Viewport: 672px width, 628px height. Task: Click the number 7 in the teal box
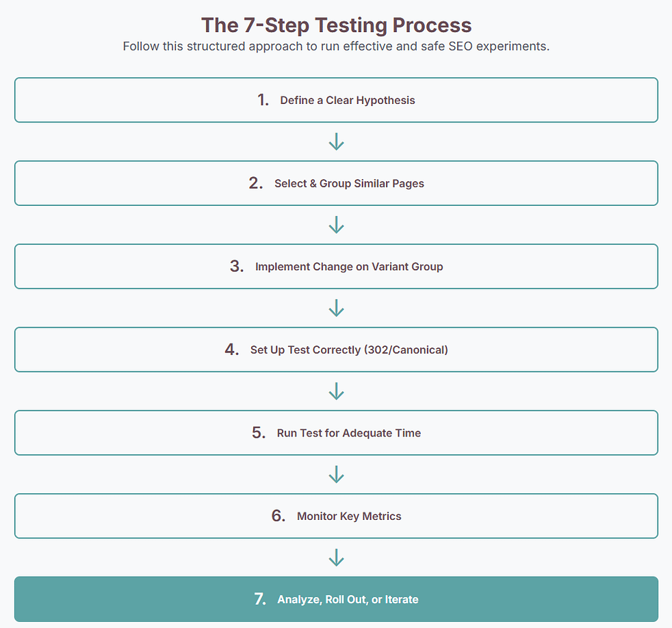click(x=259, y=599)
